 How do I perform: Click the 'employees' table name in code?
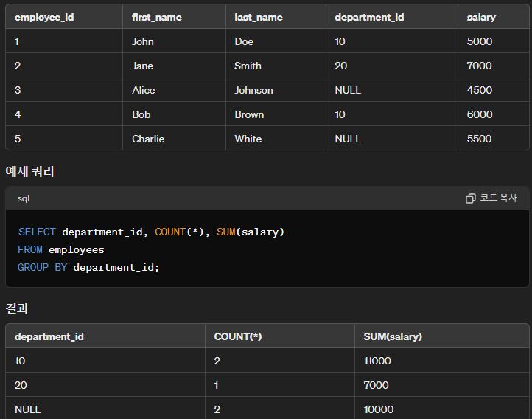(77, 250)
